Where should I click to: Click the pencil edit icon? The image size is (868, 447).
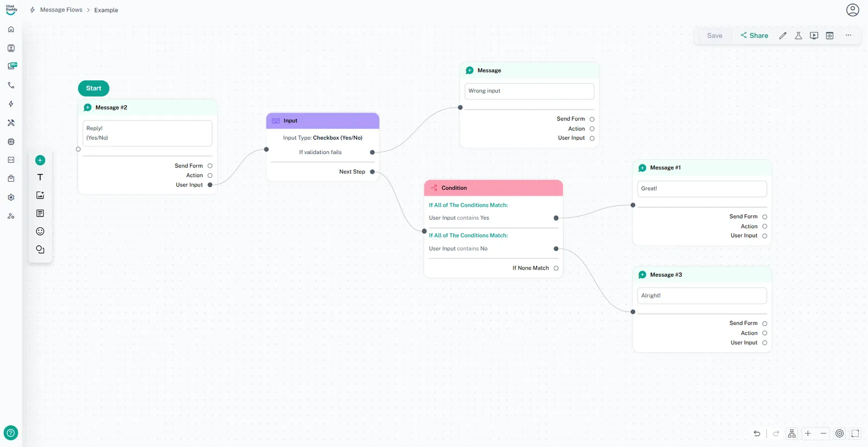(782, 36)
